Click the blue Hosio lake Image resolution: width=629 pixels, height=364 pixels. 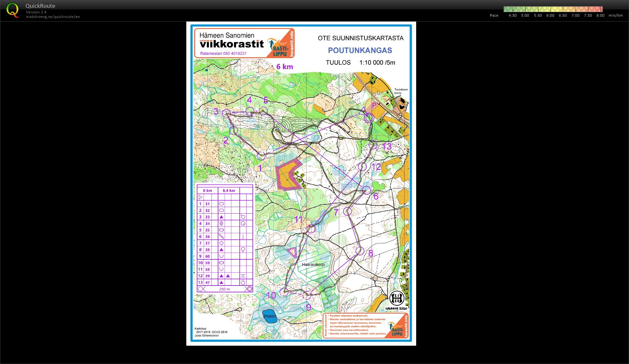270,316
